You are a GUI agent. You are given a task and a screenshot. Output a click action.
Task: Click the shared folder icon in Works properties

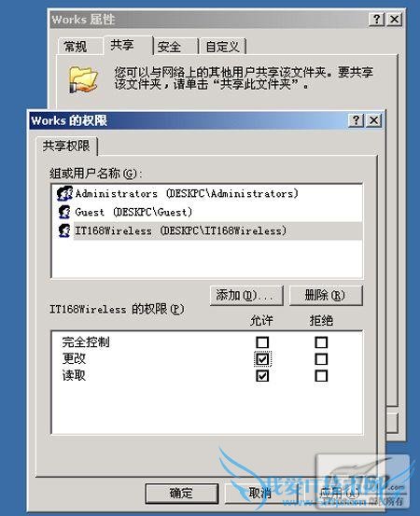coord(83,79)
